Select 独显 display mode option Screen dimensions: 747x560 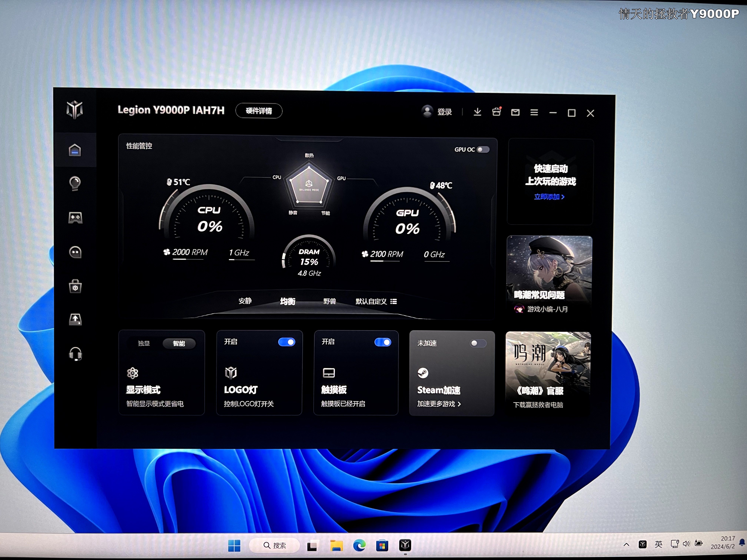click(144, 343)
